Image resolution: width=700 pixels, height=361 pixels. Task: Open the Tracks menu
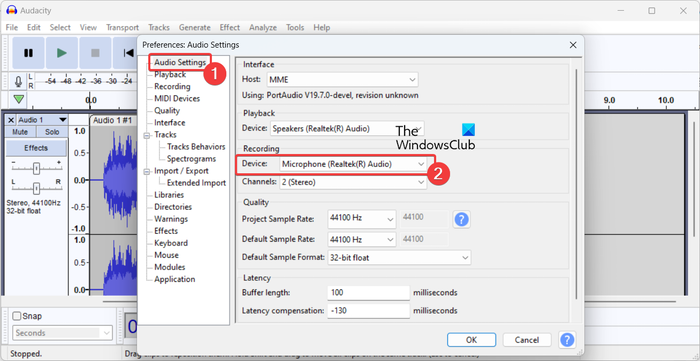(159, 27)
